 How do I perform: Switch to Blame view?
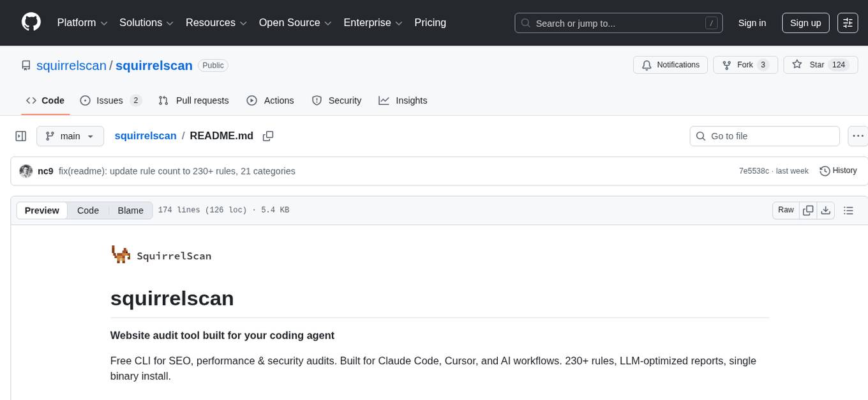[x=130, y=210]
